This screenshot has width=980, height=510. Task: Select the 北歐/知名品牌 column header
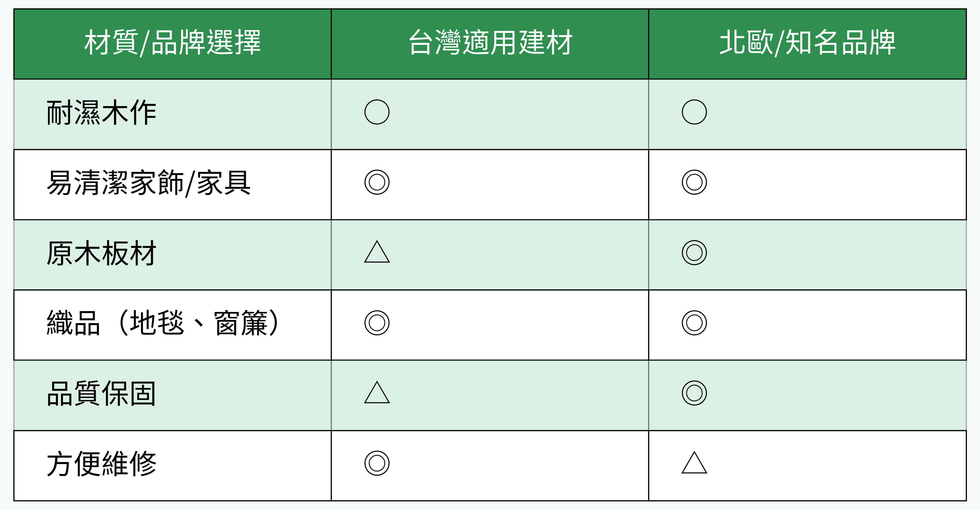pyautogui.click(x=807, y=43)
